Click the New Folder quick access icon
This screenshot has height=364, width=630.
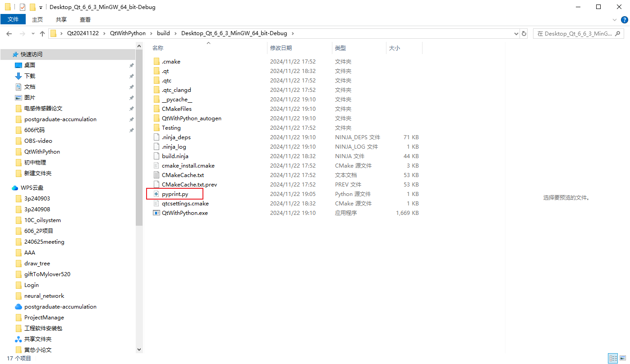coord(32,7)
